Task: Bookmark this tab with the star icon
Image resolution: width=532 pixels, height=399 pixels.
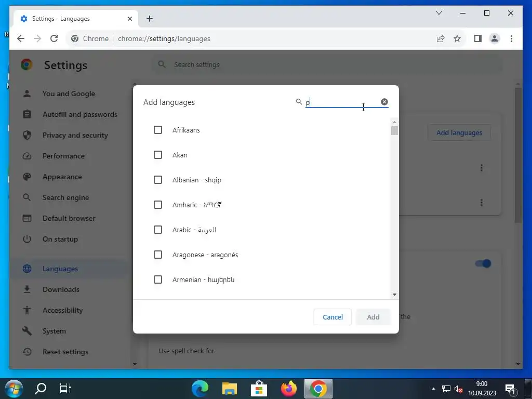Action: pyautogui.click(x=457, y=38)
